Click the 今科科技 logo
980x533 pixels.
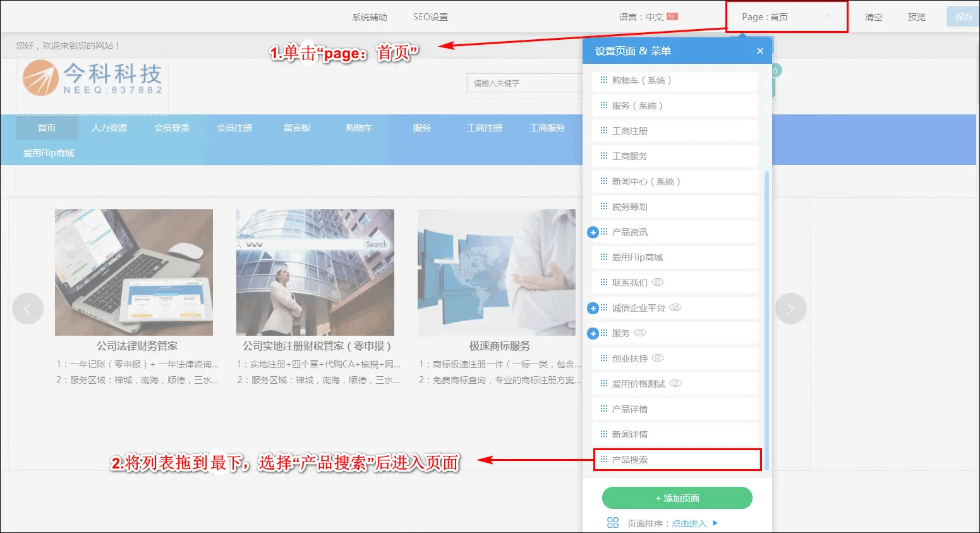point(92,78)
